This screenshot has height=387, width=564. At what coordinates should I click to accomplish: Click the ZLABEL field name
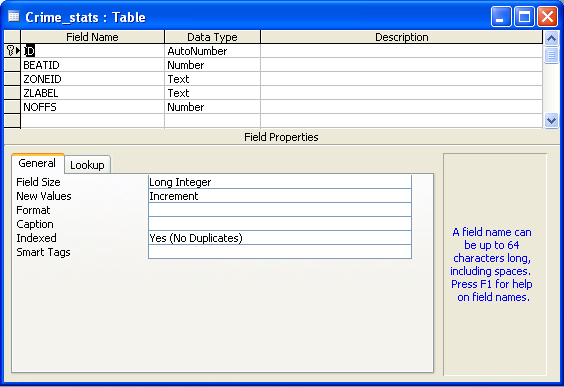coord(93,93)
